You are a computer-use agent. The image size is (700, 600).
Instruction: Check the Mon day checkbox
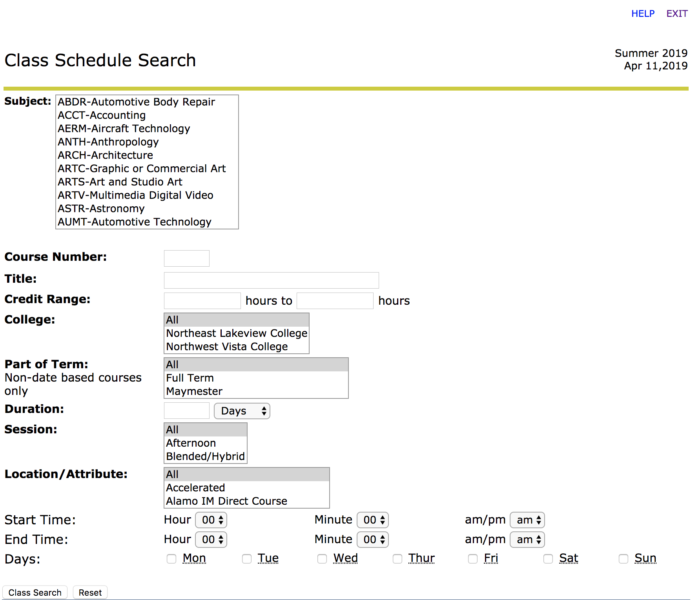click(171, 559)
